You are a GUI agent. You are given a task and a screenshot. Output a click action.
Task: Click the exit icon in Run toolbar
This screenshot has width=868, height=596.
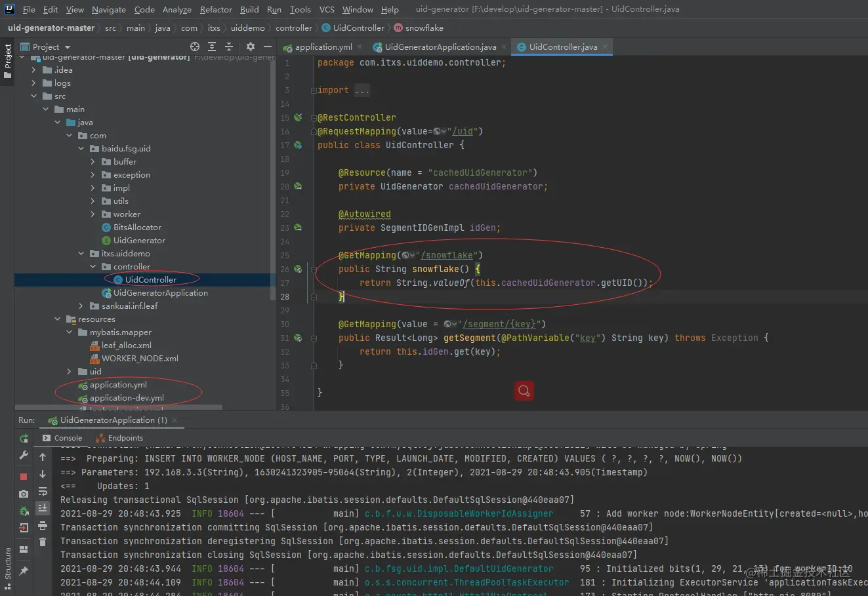24,528
